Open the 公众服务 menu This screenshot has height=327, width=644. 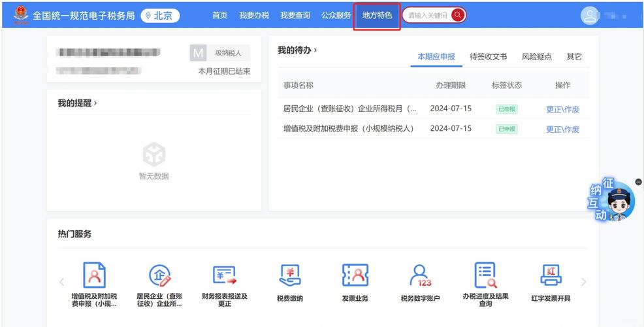click(x=336, y=15)
